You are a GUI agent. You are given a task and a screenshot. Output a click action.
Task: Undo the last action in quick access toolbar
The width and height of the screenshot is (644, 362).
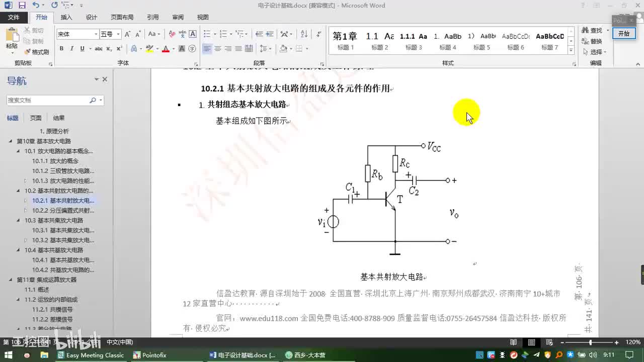click(35, 5)
